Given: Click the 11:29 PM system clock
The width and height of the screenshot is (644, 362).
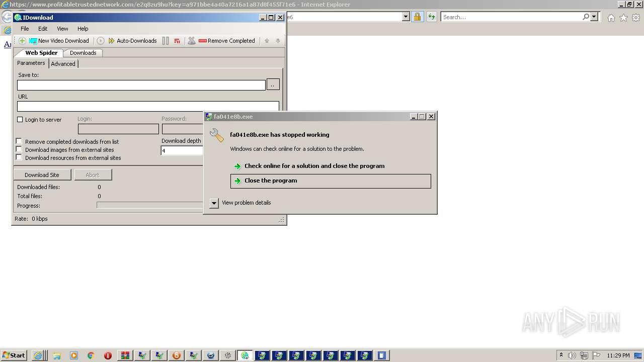Looking at the screenshot, I should pyautogui.click(x=618, y=355).
